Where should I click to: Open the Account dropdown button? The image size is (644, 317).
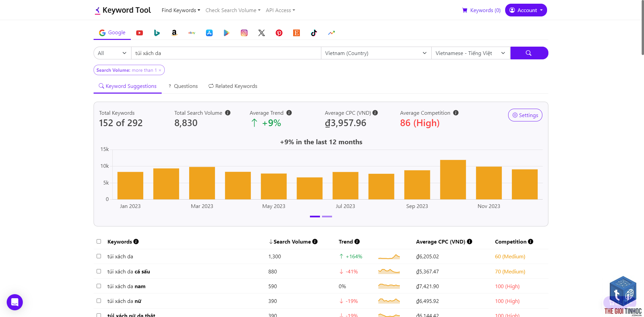coord(526,10)
